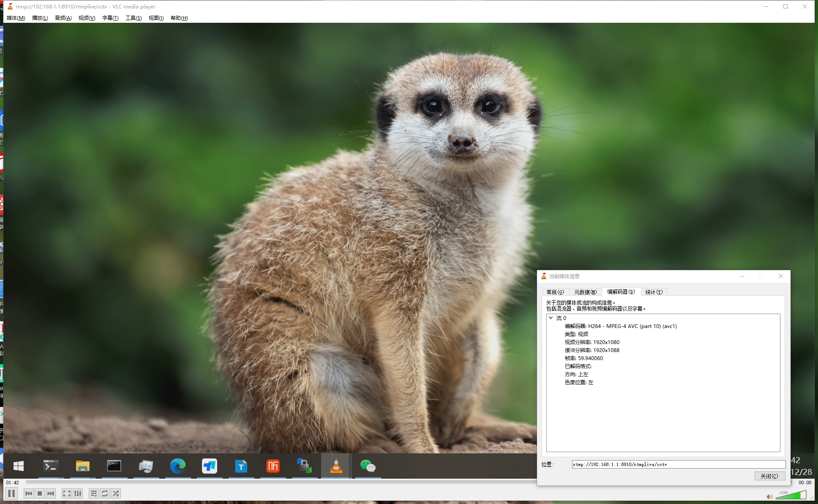Viewport: 818px width, 504px height.
Task: Skip to next media track
Action: (x=51, y=493)
